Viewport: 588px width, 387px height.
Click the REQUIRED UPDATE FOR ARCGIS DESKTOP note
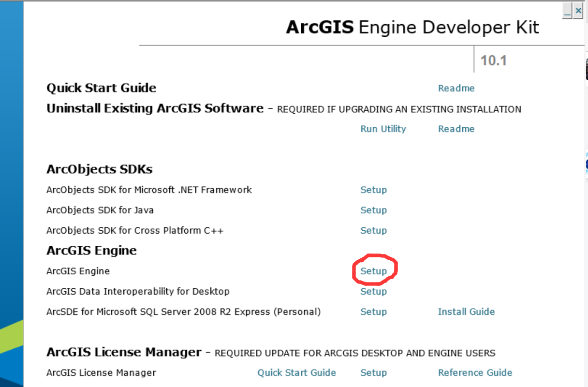coord(355,353)
